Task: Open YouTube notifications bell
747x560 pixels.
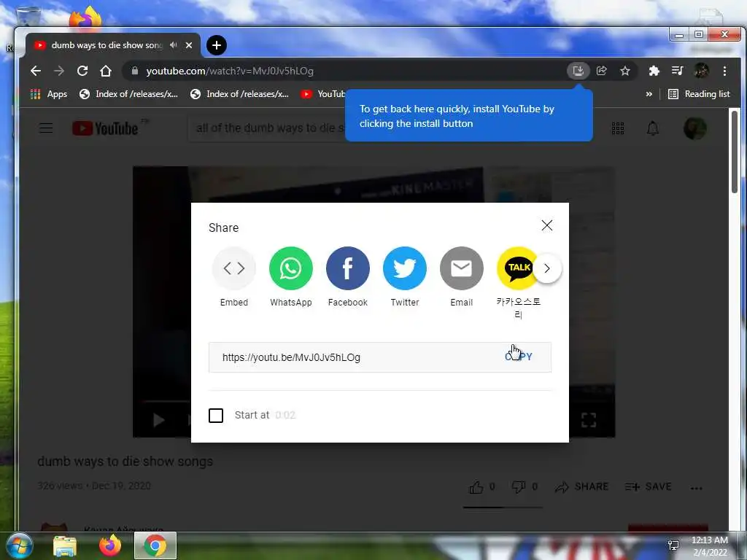Action: point(653,128)
